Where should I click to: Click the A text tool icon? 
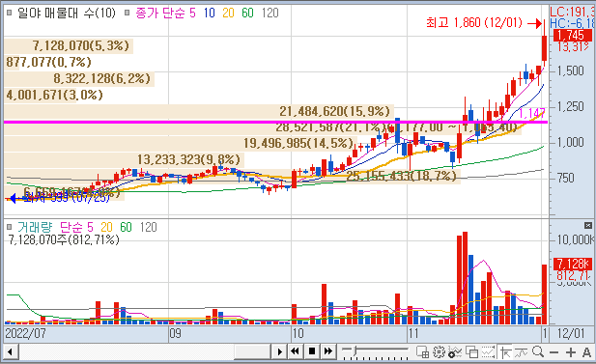click(586, 352)
